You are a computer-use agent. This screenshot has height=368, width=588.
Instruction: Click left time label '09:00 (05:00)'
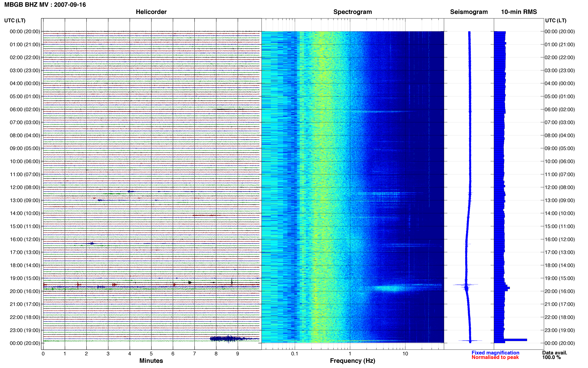(x=25, y=148)
